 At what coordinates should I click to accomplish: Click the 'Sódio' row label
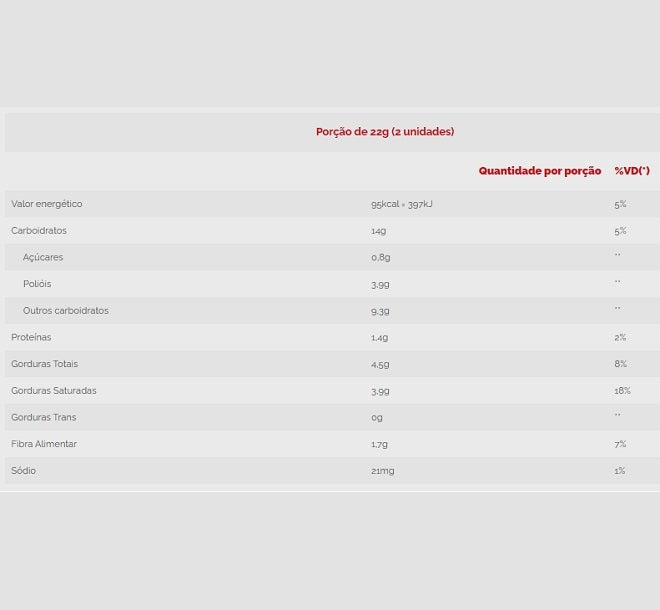click(24, 471)
